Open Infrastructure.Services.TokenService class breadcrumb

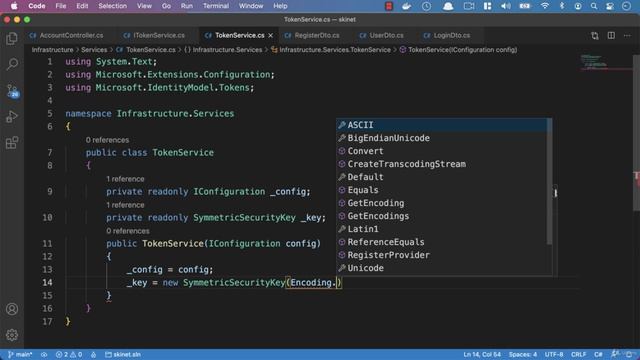(x=331, y=50)
